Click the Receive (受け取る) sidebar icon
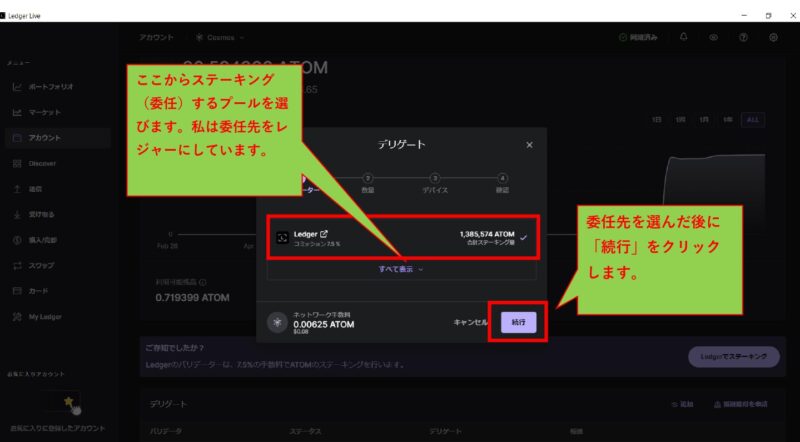 tap(18, 214)
